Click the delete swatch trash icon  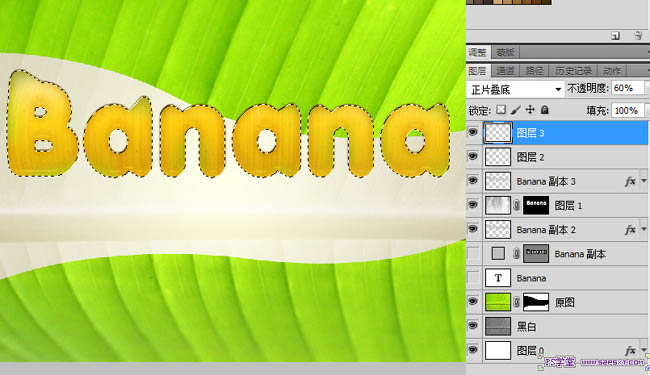pos(638,36)
